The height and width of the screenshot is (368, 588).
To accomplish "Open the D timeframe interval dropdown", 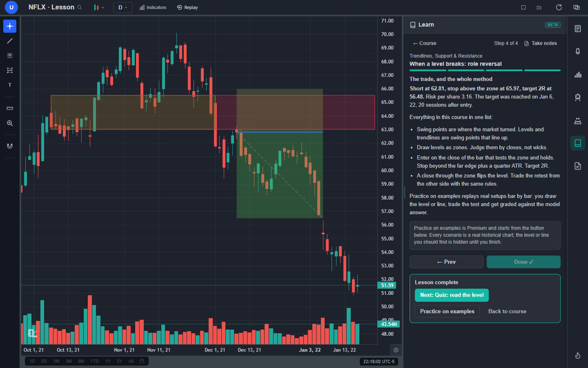I will pyautogui.click(x=123, y=7).
